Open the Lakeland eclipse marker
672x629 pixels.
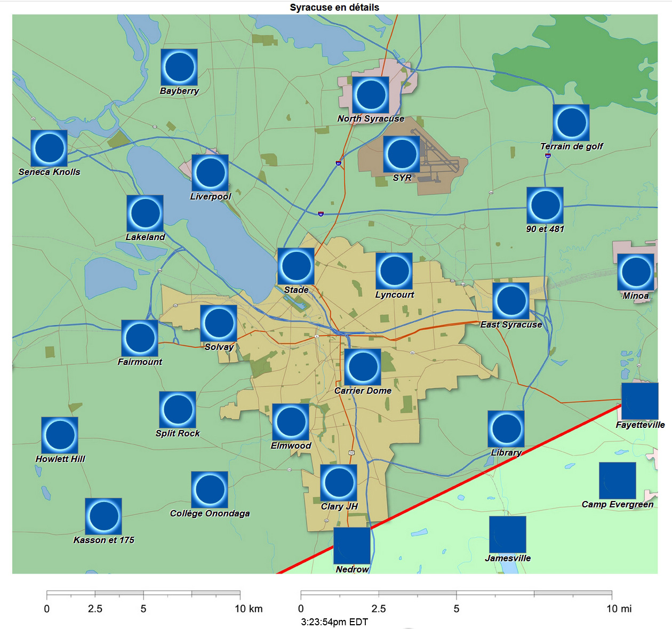[x=145, y=213]
